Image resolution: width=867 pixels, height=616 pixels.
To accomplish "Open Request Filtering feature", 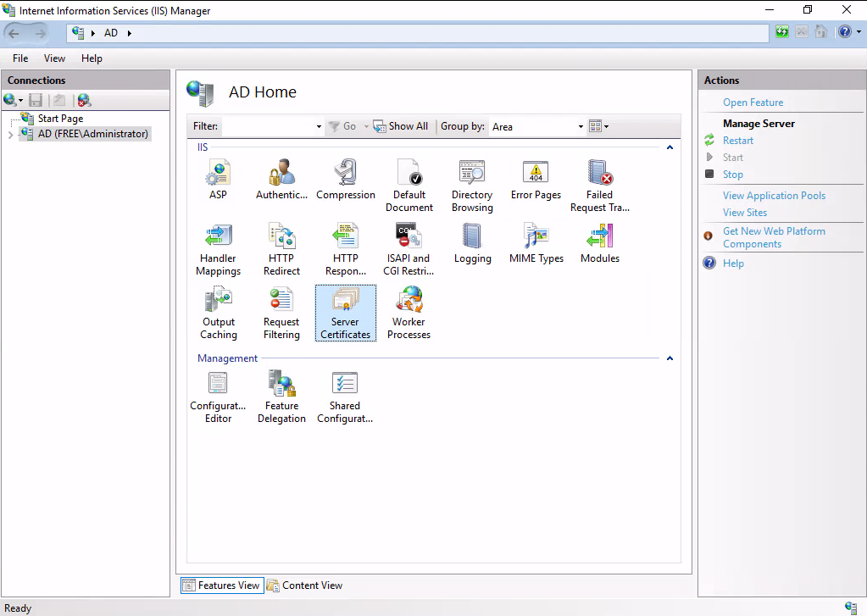I will pos(281,313).
